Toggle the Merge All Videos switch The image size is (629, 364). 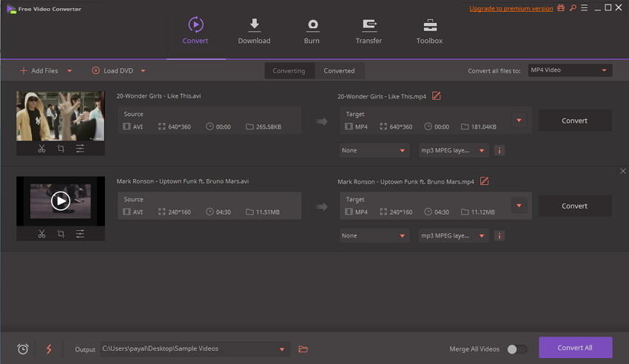tap(517, 348)
